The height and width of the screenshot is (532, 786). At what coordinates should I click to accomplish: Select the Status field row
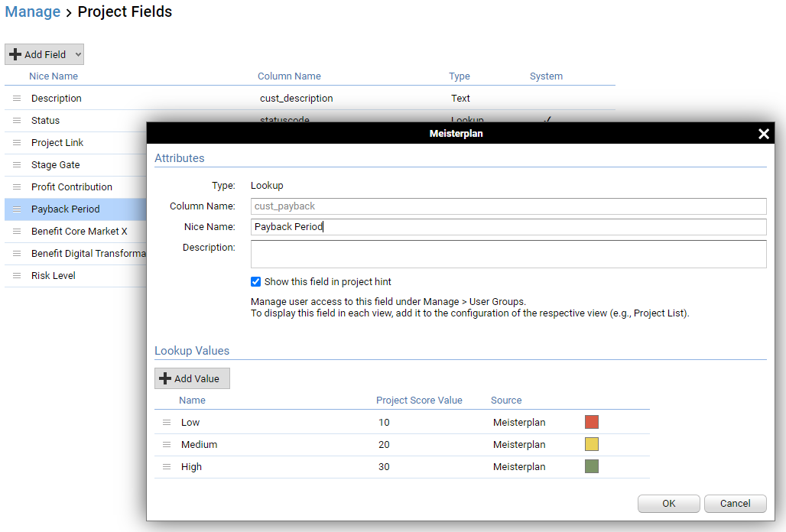coord(75,120)
